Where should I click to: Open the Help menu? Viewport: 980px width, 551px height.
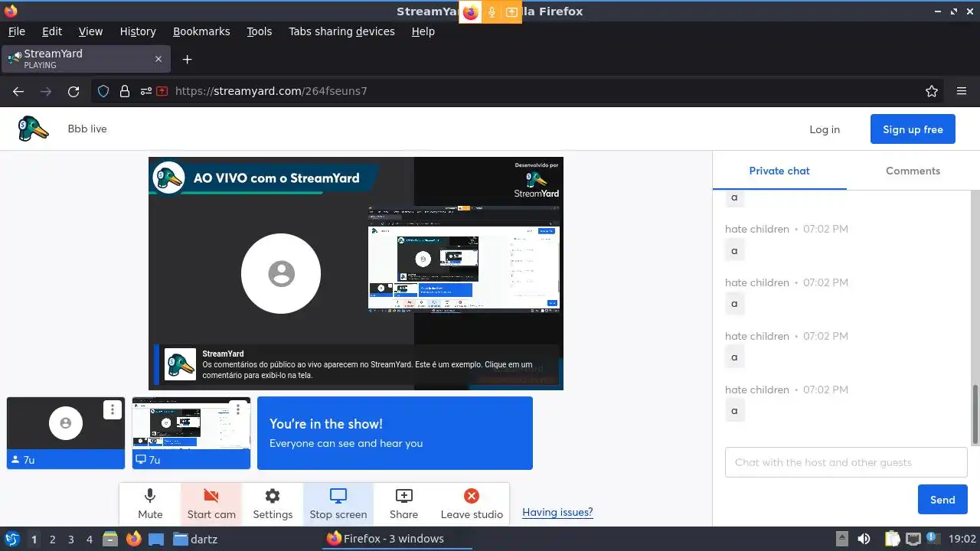coord(423,31)
